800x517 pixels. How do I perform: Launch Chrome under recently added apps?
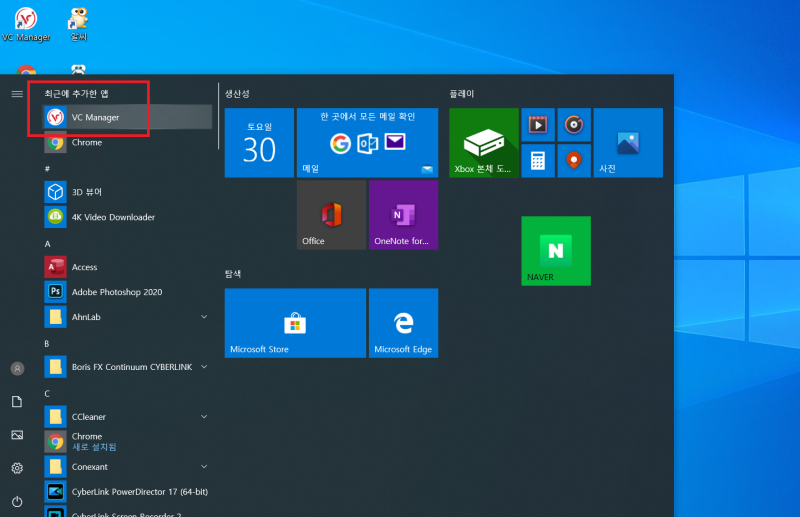coord(128,142)
